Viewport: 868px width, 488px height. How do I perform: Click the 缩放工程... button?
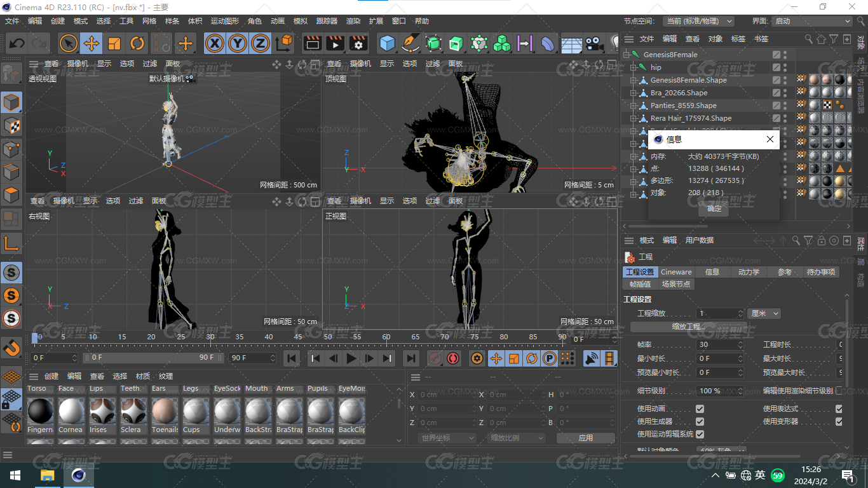688,327
